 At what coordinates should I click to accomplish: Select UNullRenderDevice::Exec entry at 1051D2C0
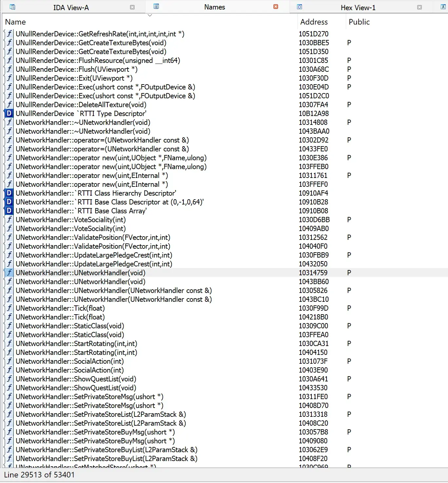105,96
